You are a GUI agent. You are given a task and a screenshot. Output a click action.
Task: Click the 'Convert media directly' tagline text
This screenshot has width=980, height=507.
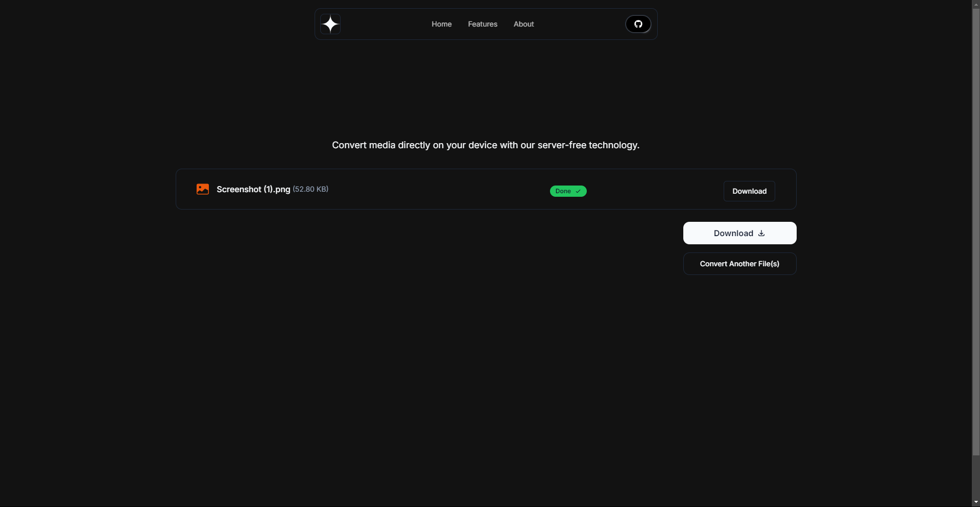[486, 145]
